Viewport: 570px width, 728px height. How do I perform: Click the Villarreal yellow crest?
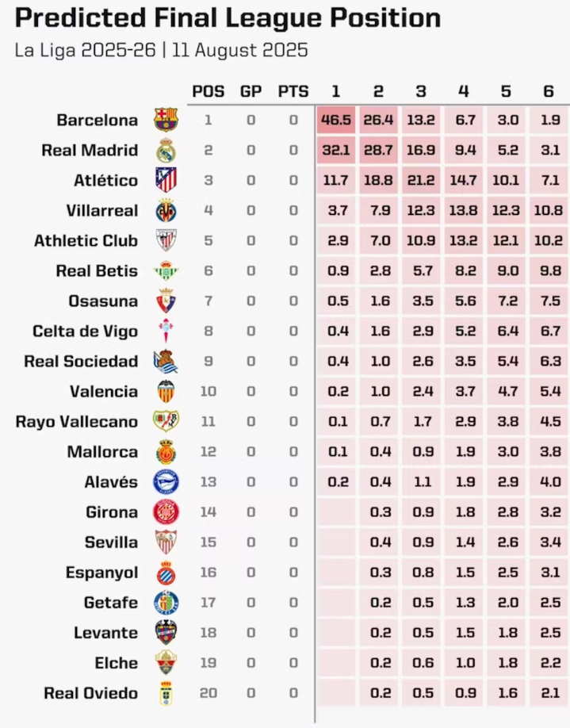[x=166, y=210]
